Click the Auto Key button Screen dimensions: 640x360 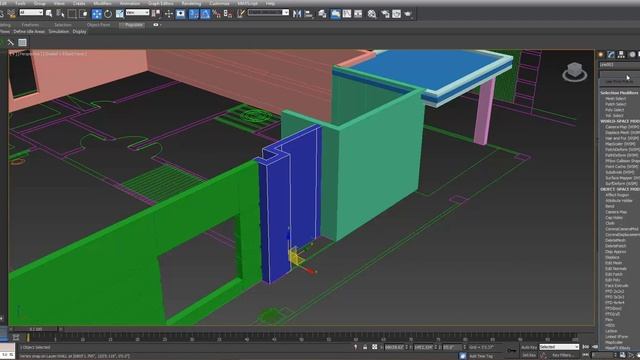tap(529, 347)
